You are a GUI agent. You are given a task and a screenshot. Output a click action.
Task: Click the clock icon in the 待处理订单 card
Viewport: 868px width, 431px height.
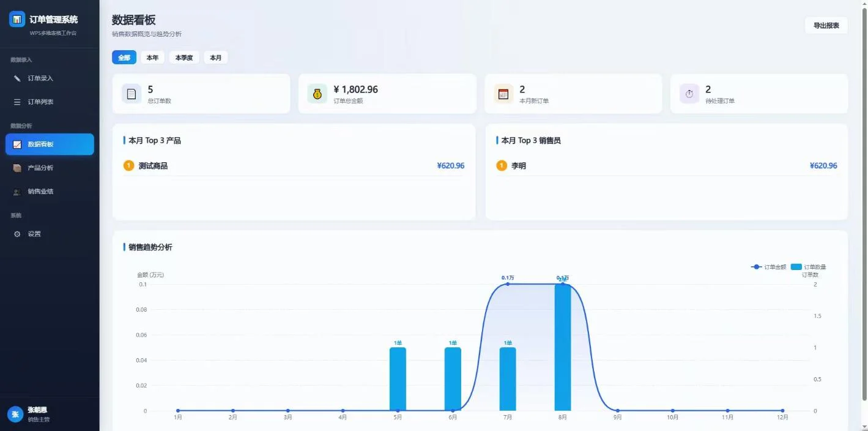[689, 94]
